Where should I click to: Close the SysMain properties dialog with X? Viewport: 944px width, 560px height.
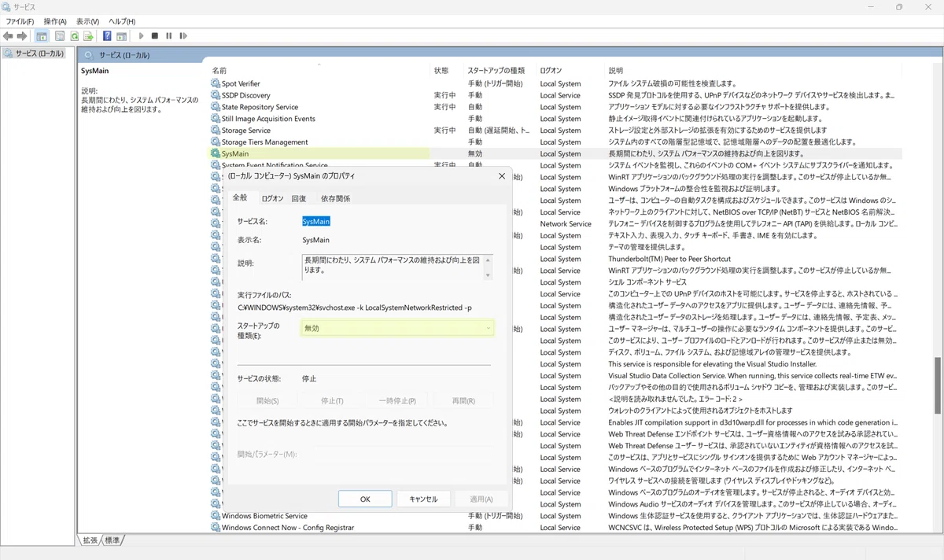coord(502,176)
